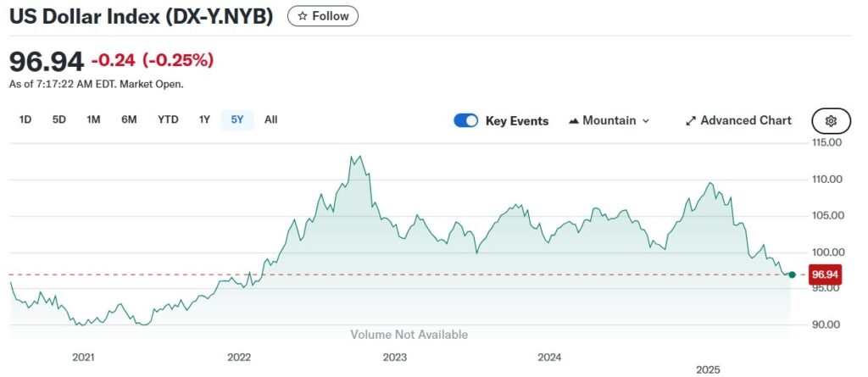Click the star icon in Follow
Image resolution: width=868 pixels, height=377 pixels.
click(x=303, y=16)
